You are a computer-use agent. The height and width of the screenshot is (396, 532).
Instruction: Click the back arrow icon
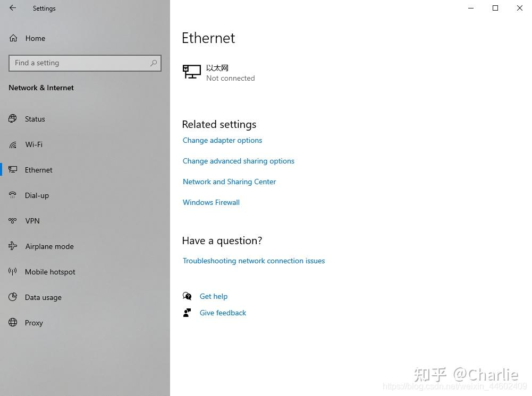click(13, 8)
